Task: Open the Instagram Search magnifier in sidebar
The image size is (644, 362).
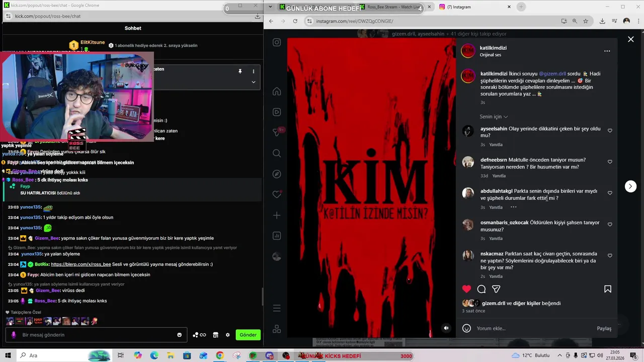Action: [x=277, y=153]
